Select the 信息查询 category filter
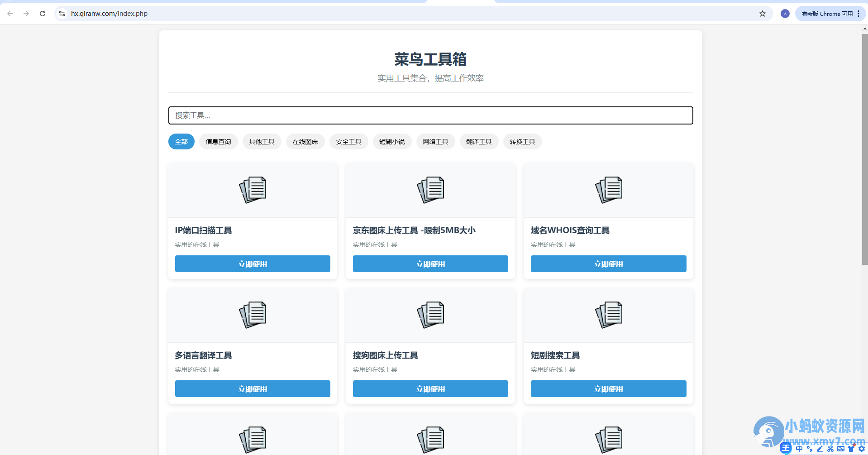This screenshot has height=455, width=868. pyautogui.click(x=219, y=142)
